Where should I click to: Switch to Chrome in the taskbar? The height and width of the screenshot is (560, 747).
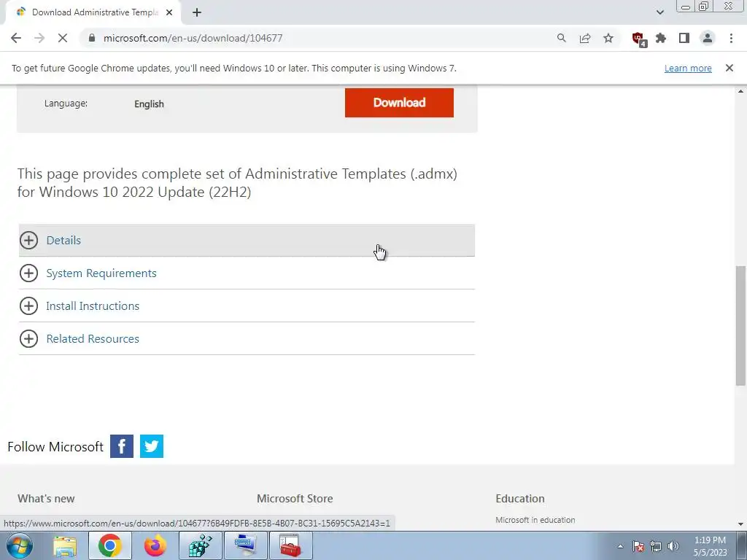[x=109, y=545]
